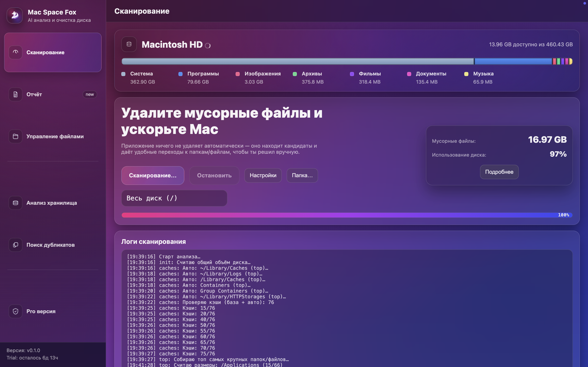Open Настройки from the scan panel
This screenshot has width=588, height=367.
(263, 175)
